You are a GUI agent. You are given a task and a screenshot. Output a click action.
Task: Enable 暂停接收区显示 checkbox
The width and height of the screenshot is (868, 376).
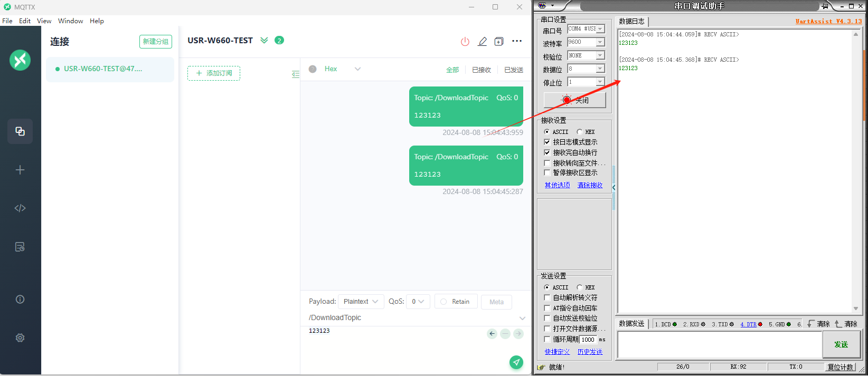coord(547,172)
